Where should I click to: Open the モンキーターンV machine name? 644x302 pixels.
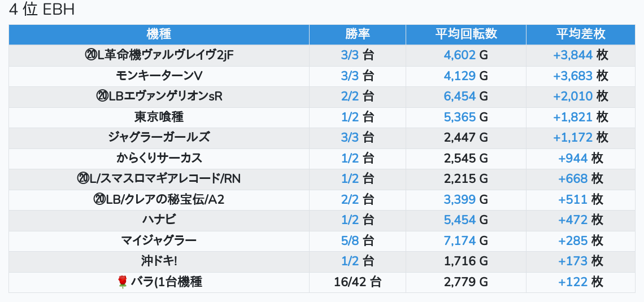159,76
